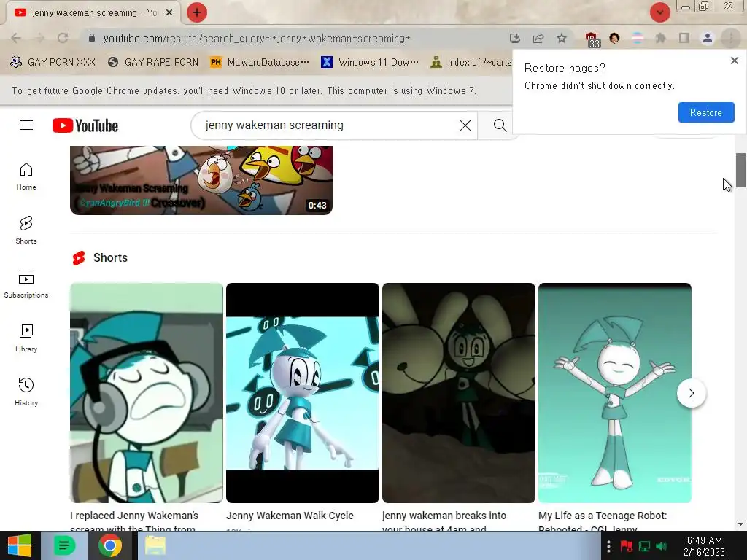Open the breaks into your house Short

click(x=459, y=393)
